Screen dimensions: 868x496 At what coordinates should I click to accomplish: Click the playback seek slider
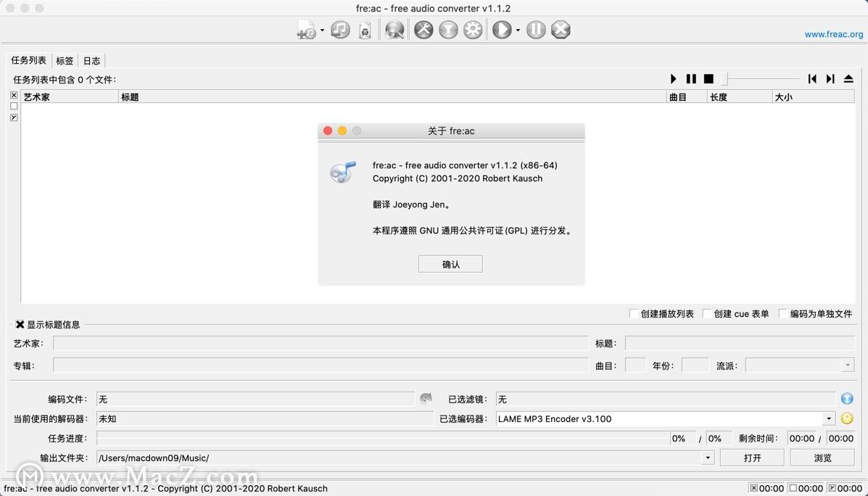pos(761,79)
